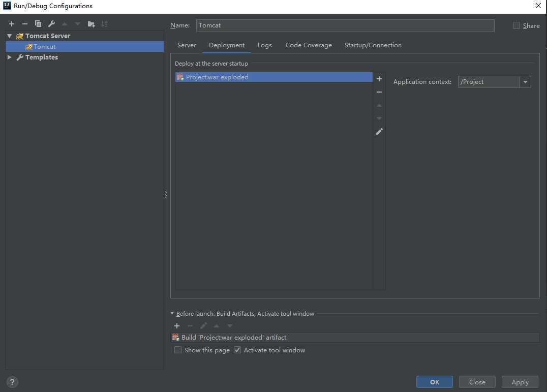Open the Logs tab

(x=265, y=45)
